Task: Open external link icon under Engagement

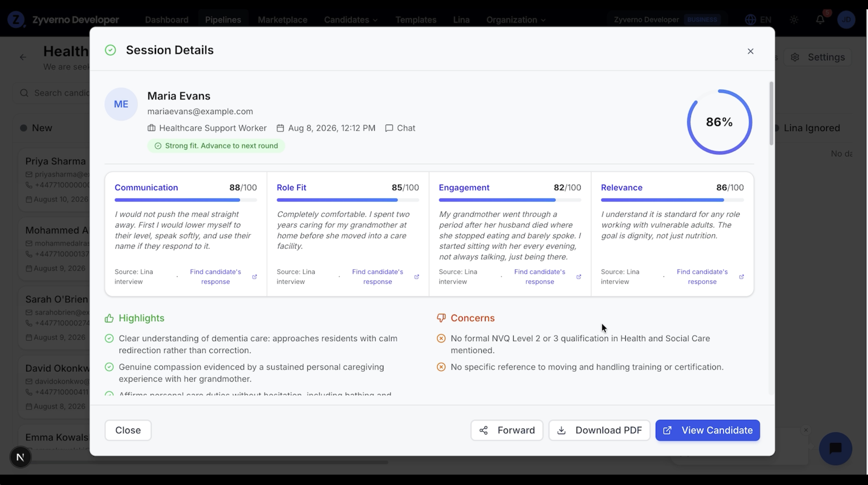Action: click(x=579, y=276)
